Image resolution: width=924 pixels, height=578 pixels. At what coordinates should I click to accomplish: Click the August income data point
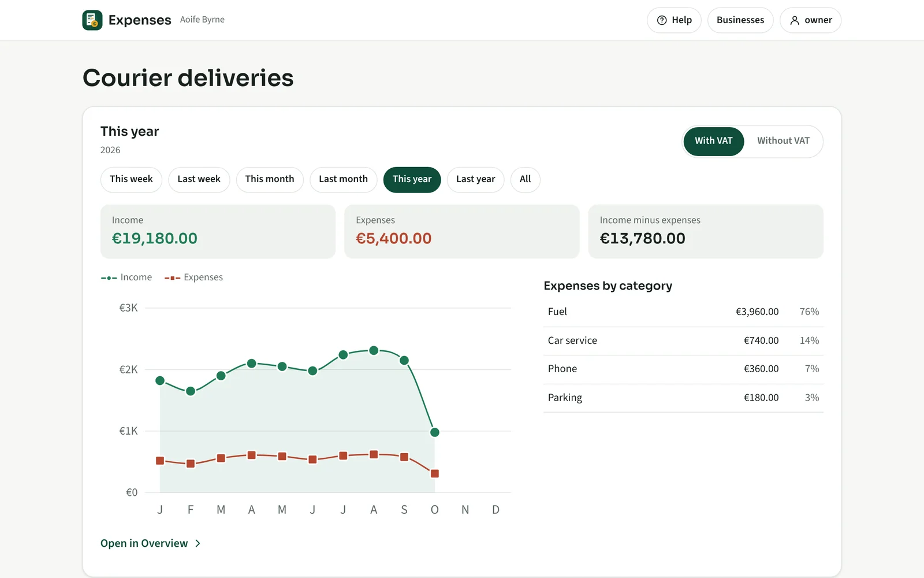(x=374, y=350)
